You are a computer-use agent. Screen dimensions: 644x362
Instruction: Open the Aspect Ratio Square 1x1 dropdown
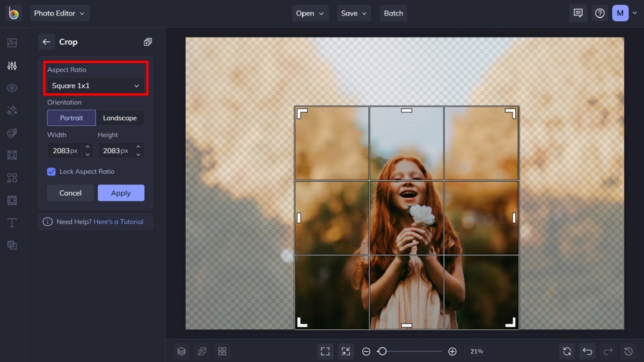95,85
